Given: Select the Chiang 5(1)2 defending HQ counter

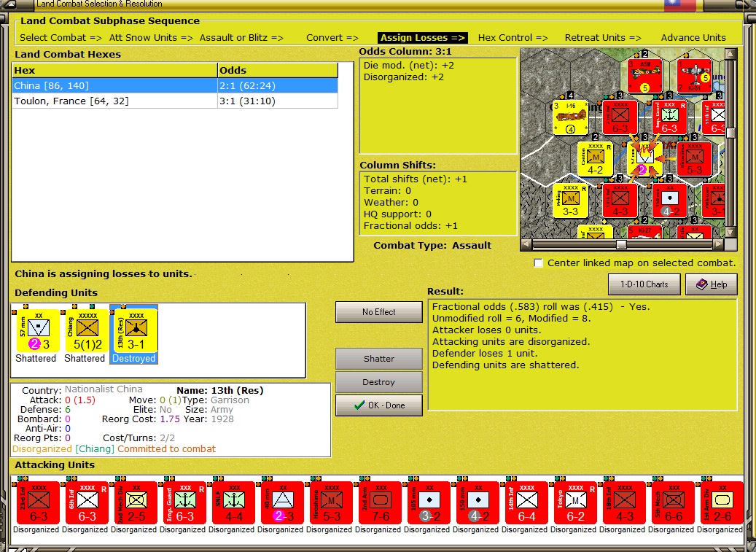Looking at the screenshot, I should pyautogui.click(x=87, y=330).
